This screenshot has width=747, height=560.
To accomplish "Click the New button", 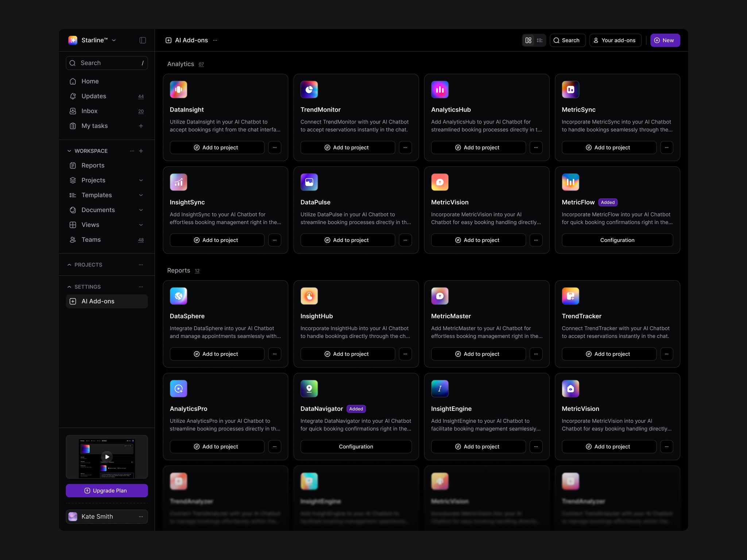I will click(665, 40).
